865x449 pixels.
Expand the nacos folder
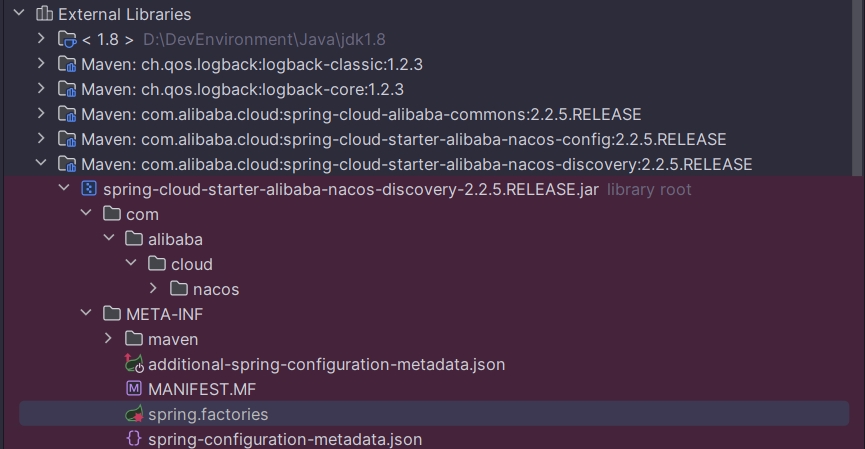(153, 288)
